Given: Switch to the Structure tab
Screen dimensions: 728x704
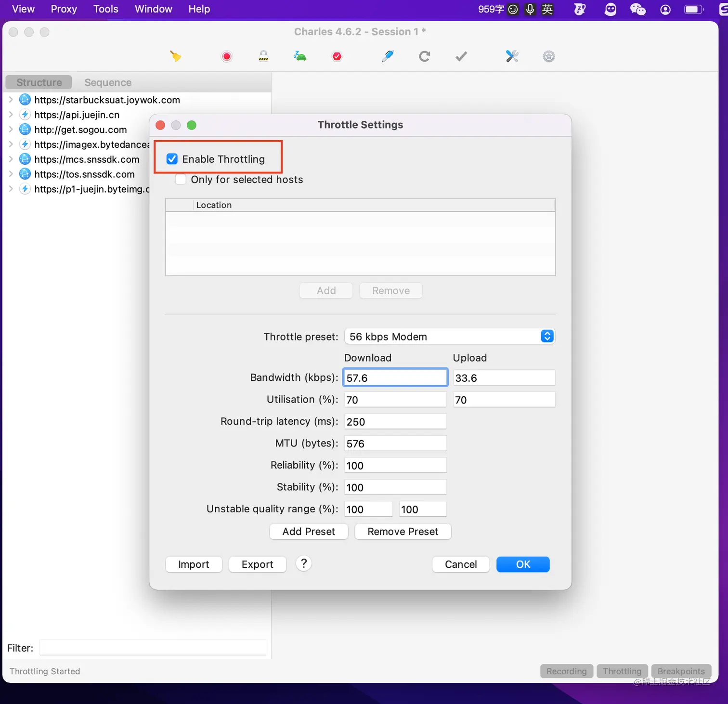Looking at the screenshot, I should coord(39,82).
